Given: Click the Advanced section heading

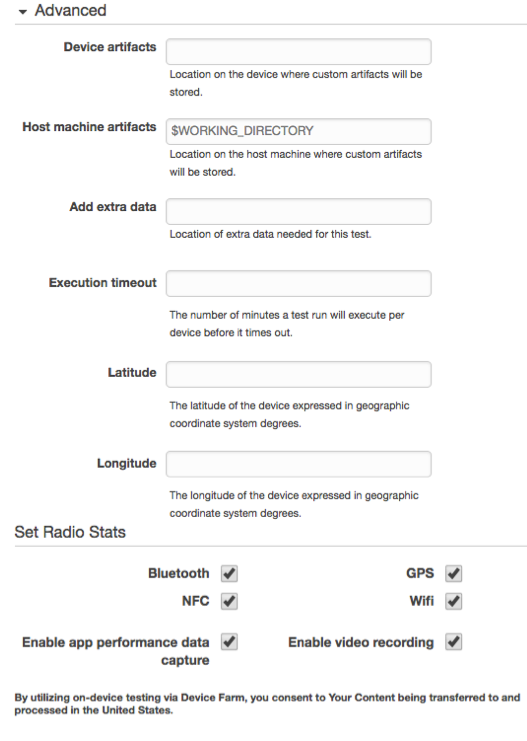Looking at the screenshot, I should [70, 10].
